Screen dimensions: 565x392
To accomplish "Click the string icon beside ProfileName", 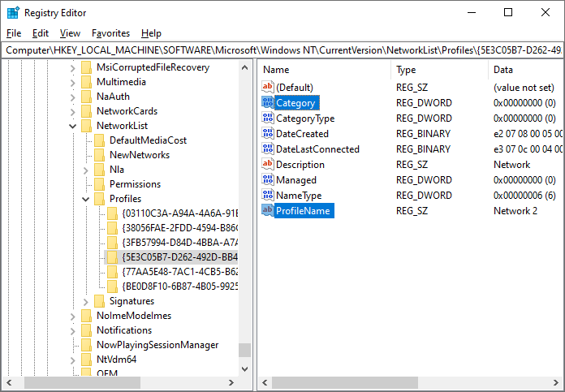I will click(268, 211).
